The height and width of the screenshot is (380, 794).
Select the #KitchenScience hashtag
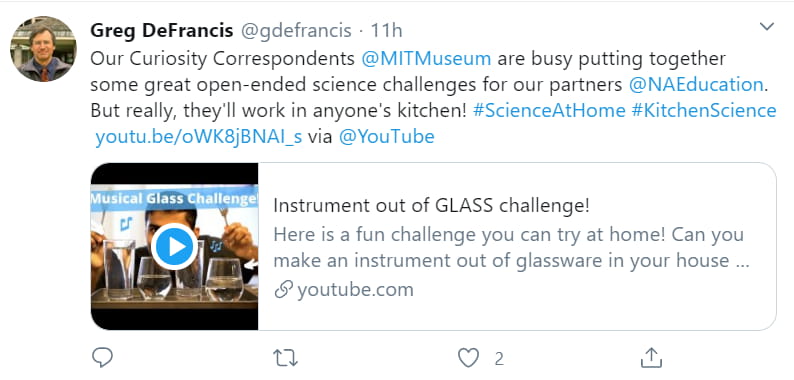point(704,110)
